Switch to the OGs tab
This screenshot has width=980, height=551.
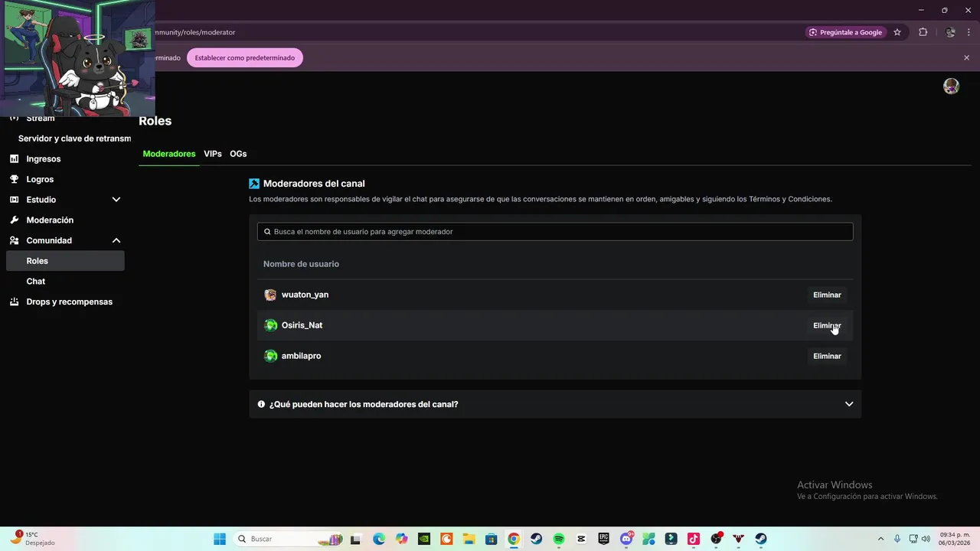click(x=238, y=154)
